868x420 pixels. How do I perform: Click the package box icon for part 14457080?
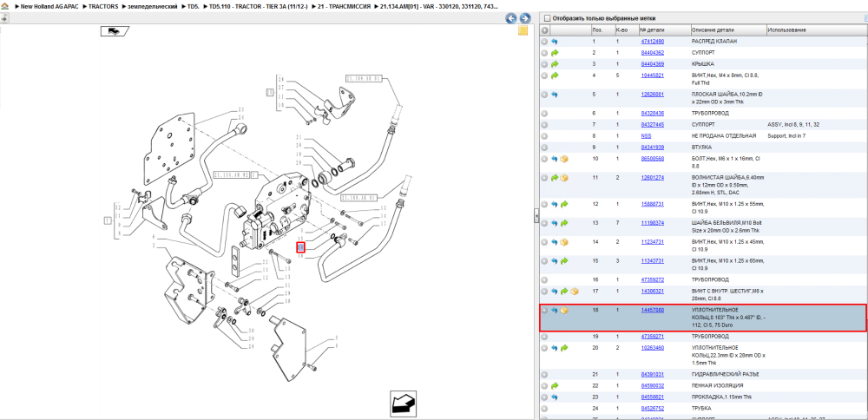click(x=565, y=311)
